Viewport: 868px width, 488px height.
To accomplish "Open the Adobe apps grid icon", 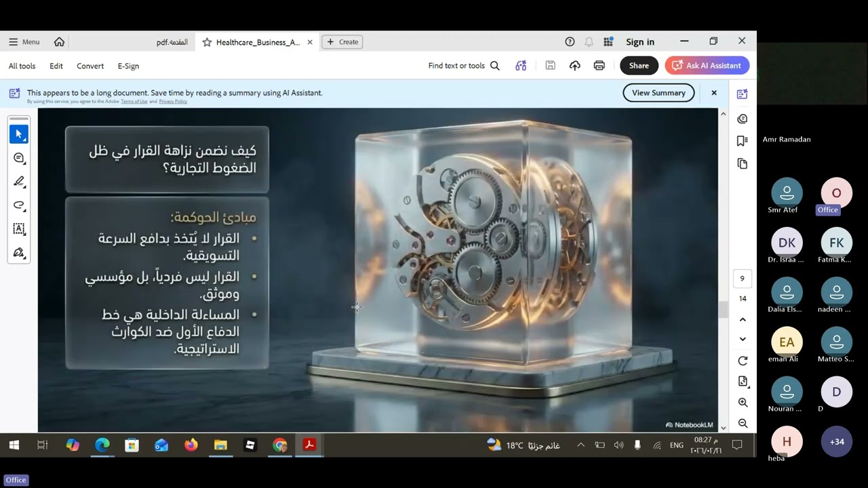I will [x=608, y=42].
